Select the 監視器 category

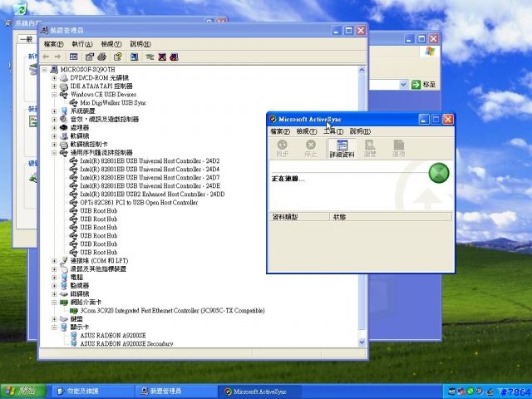tap(80, 285)
